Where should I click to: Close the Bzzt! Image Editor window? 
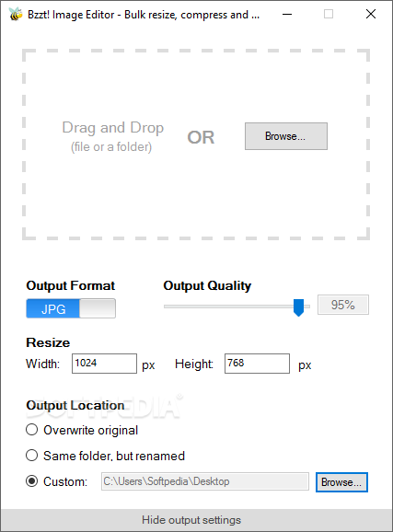(371, 14)
